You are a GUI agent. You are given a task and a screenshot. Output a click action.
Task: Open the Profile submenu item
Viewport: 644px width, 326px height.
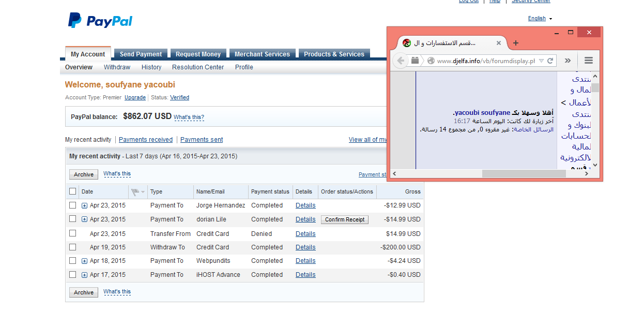pyautogui.click(x=244, y=67)
